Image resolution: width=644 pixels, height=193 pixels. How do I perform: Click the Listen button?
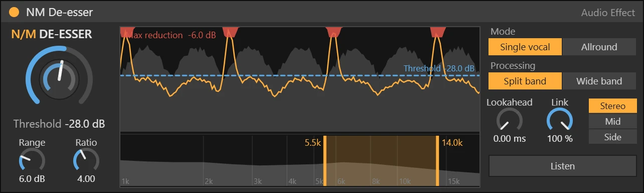click(563, 166)
